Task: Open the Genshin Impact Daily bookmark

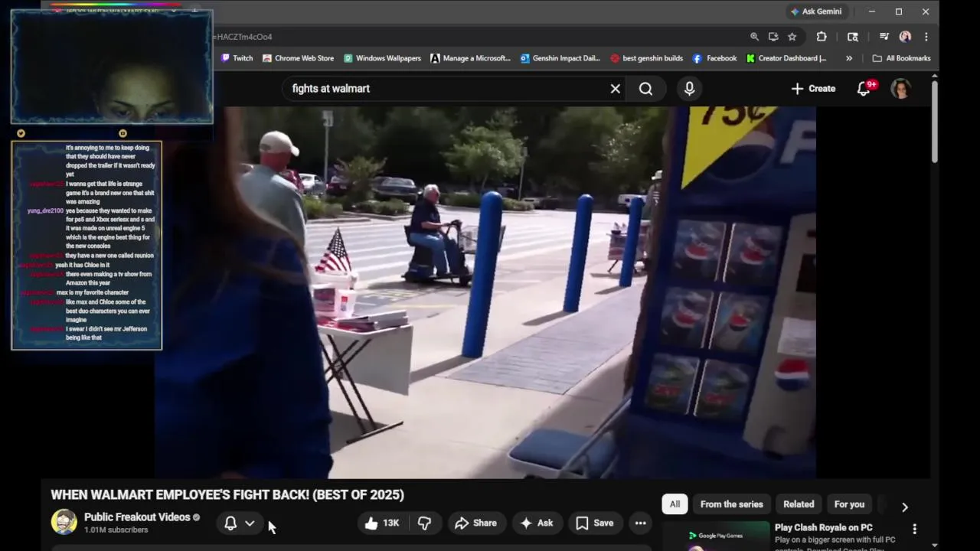Action: (560, 58)
